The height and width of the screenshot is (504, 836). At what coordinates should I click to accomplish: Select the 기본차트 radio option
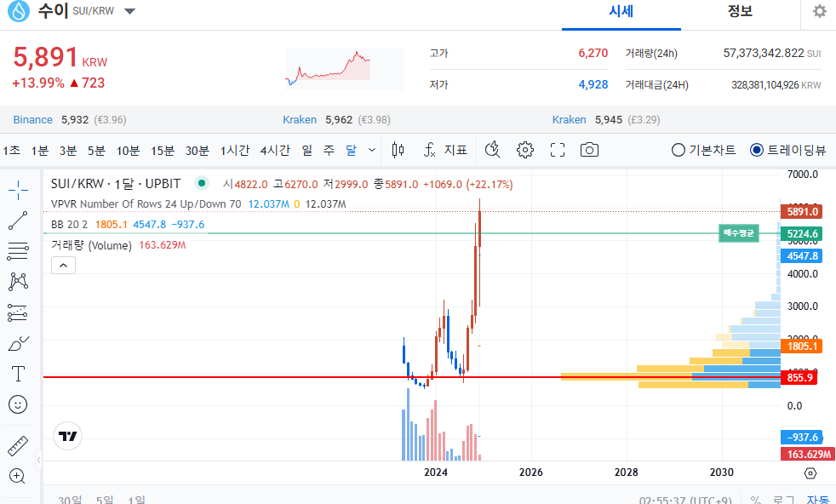pos(703,151)
